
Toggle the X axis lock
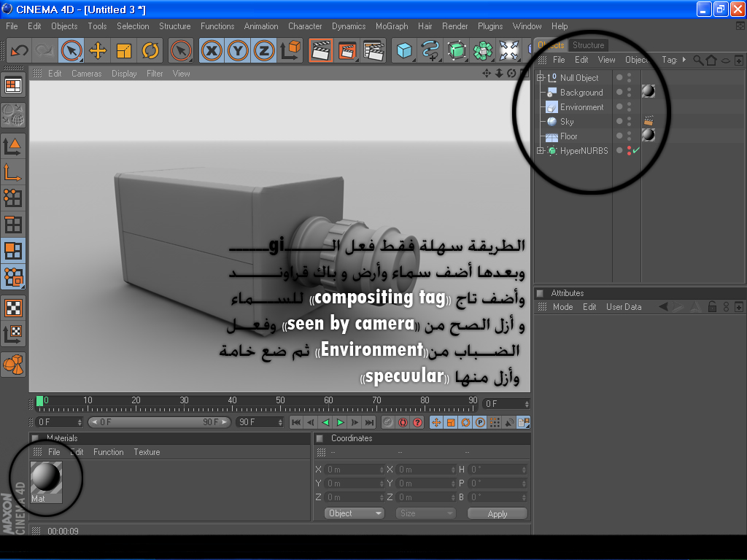pyautogui.click(x=212, y=50)
